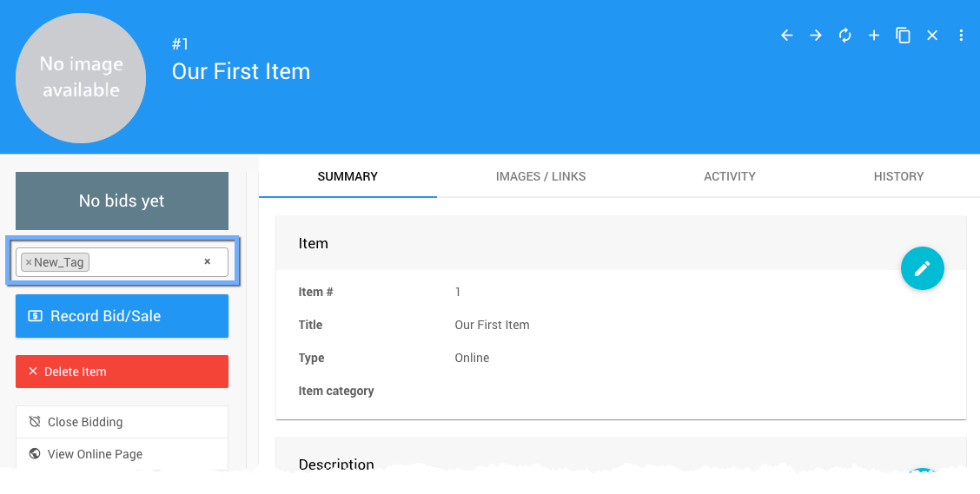Remove the New_Tag tag chip

(x=29, y=262)
